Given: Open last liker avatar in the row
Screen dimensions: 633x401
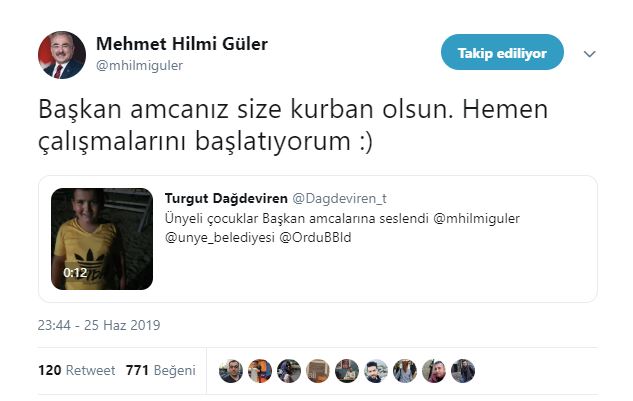Looking at the screenshot, I should click(x=463, y=371).
